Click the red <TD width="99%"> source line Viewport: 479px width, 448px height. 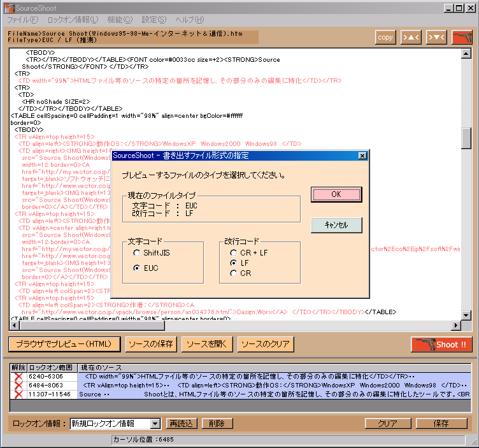[x=180, y=81]
